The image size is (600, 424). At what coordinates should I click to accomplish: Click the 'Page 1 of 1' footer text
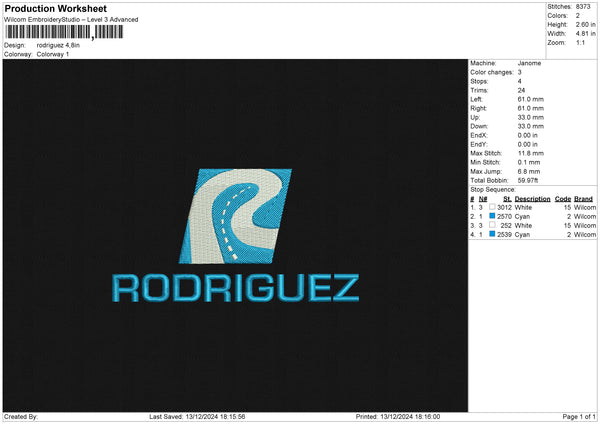coord(579,416)
